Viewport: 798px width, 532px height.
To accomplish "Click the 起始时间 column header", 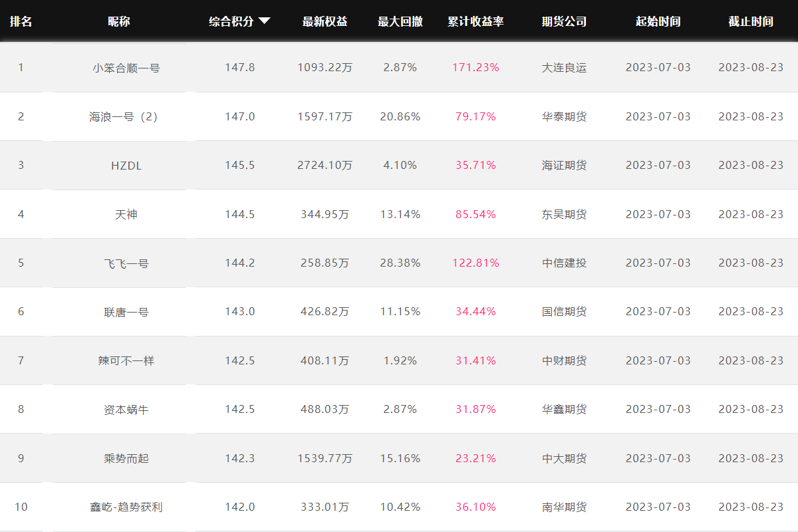I will pyautogui.click(x=658, y=21).
